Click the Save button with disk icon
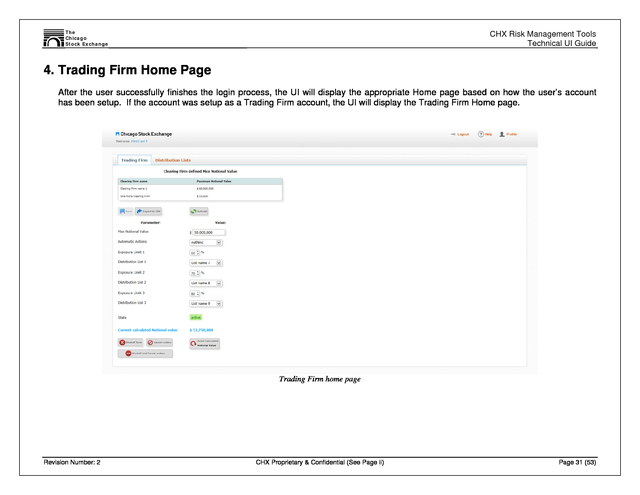Screen dimensions: 640x495 click(x=126, y=211)
